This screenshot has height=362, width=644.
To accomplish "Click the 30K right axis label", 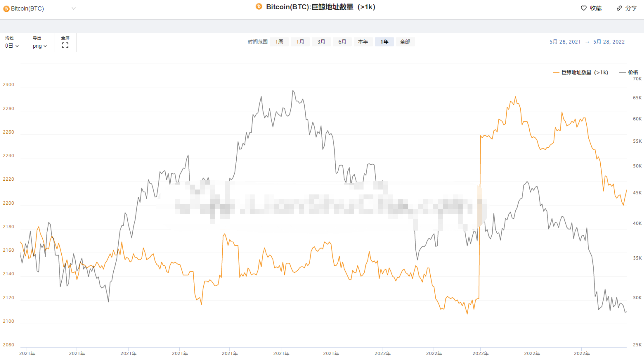I will (637, 298).
